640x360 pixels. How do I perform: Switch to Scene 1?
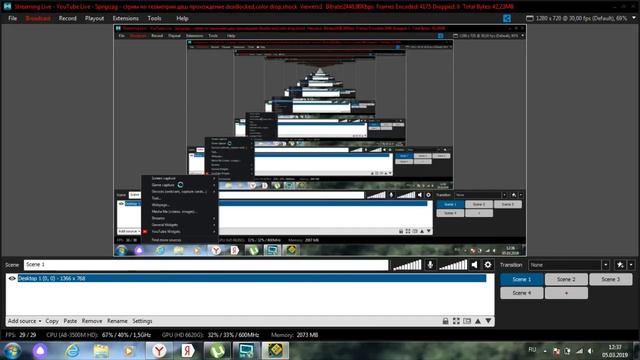click(522, 280)
